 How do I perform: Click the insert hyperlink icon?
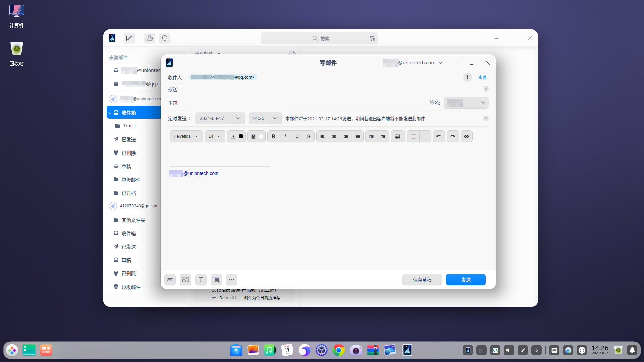coord(466,136)
